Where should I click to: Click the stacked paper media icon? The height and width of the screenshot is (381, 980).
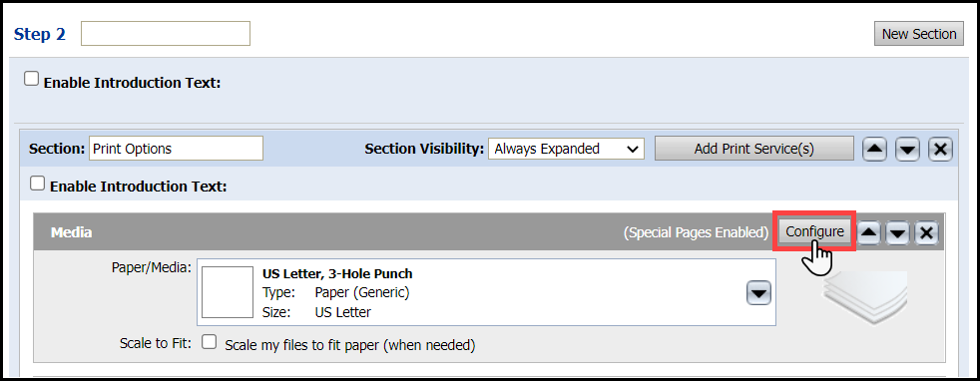tap(865, 298)
